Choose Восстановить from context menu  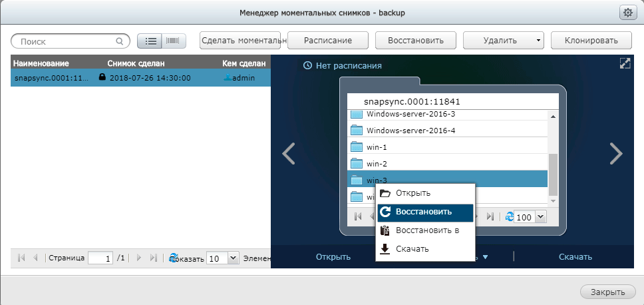pyautogui.click(x=426, y=212)
